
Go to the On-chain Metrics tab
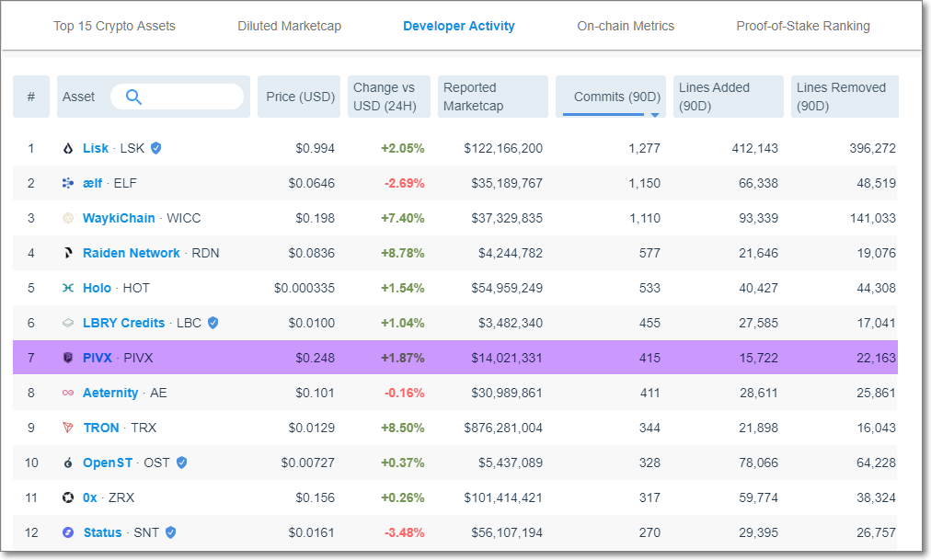point(626,26)
